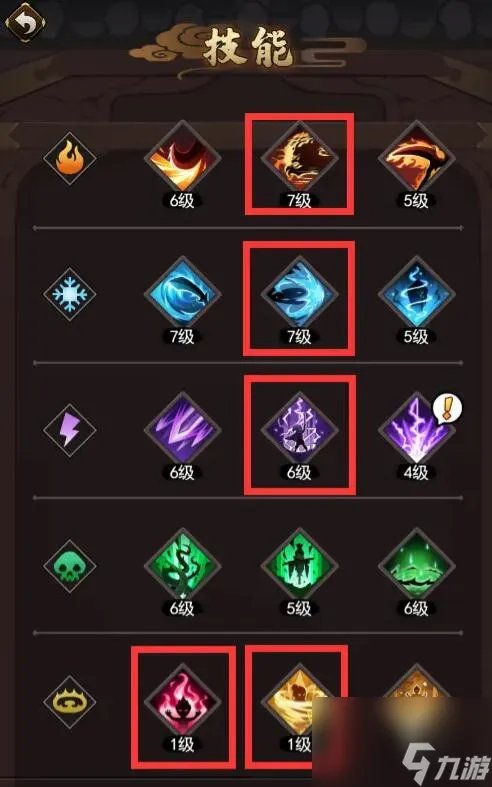Open the highlighted level 6 lightning skill
Viewport: 492px width, 787px height.
(299, 431)
